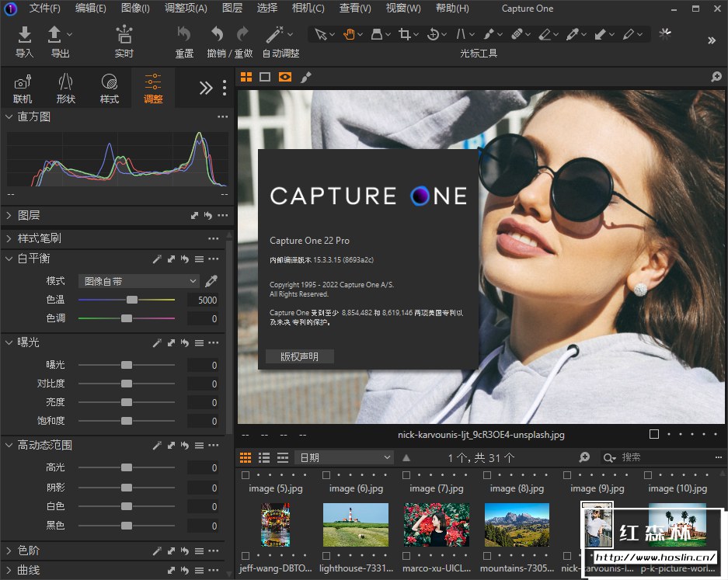Click the 版权声明 button

[299, 356]
